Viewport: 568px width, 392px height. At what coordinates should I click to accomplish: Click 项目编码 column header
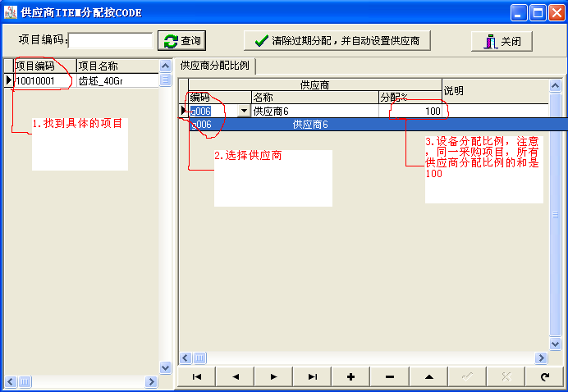[45, 66]
